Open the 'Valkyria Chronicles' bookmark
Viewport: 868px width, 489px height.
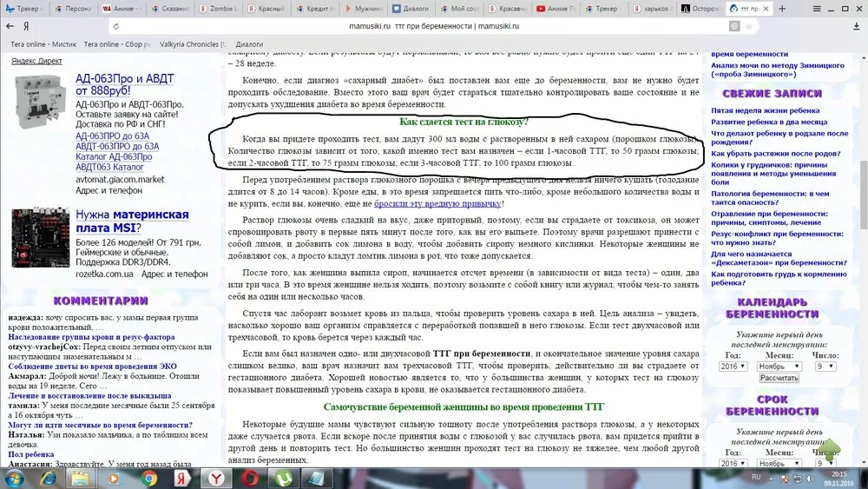[x=193, y=44]
